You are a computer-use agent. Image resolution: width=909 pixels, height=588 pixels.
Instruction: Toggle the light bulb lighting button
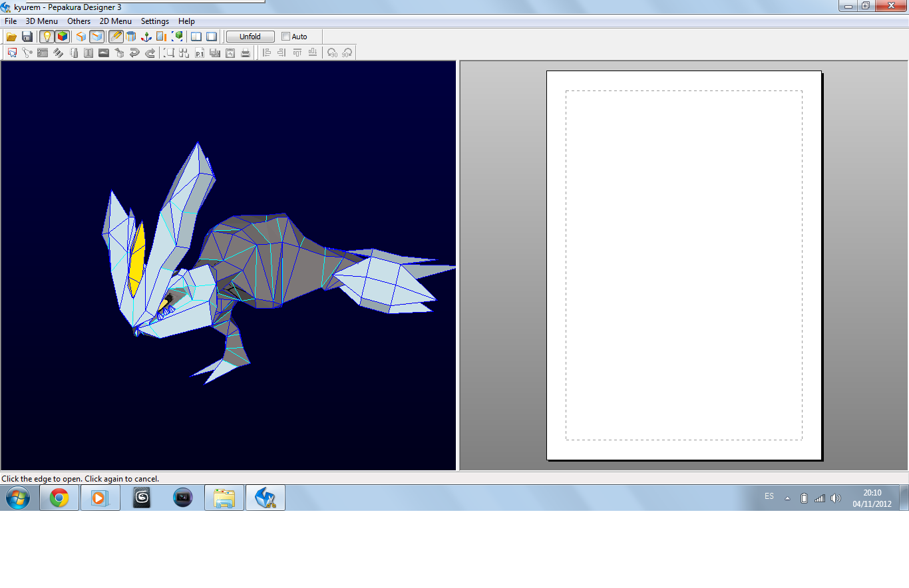pyautogui.click(x=47, y=37)
